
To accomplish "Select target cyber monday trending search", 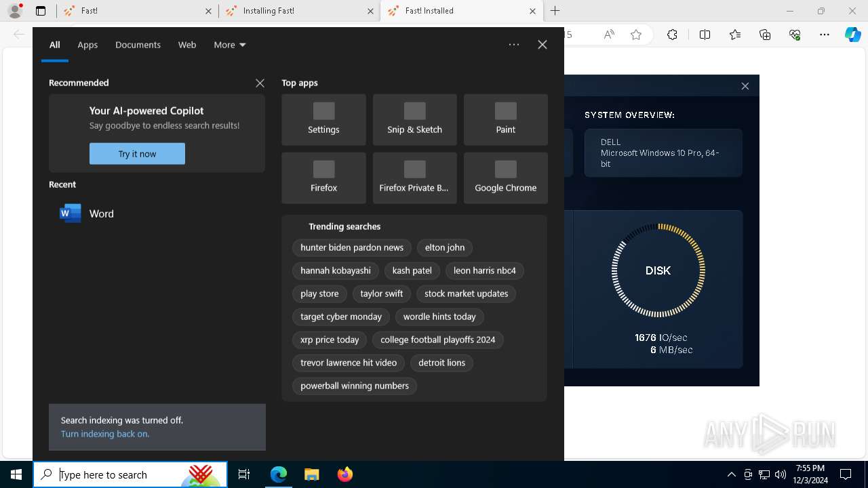I will [341, 317].
